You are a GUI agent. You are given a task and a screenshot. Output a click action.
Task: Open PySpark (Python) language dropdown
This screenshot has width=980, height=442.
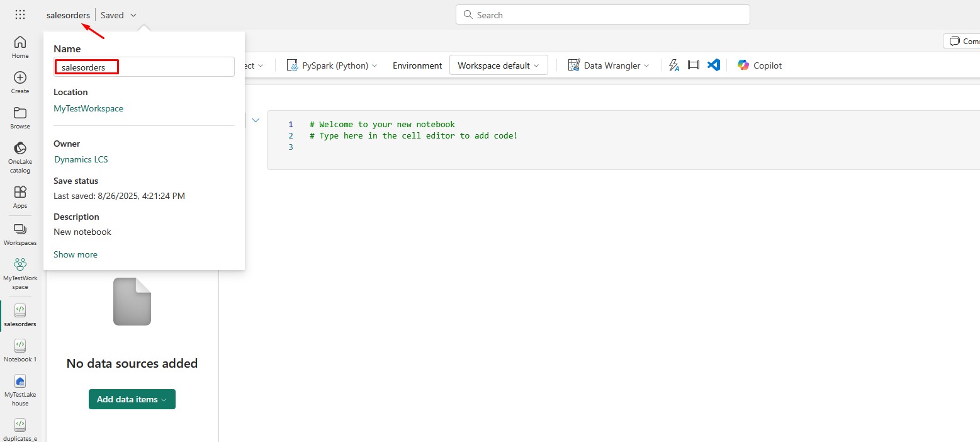(332, 65)
